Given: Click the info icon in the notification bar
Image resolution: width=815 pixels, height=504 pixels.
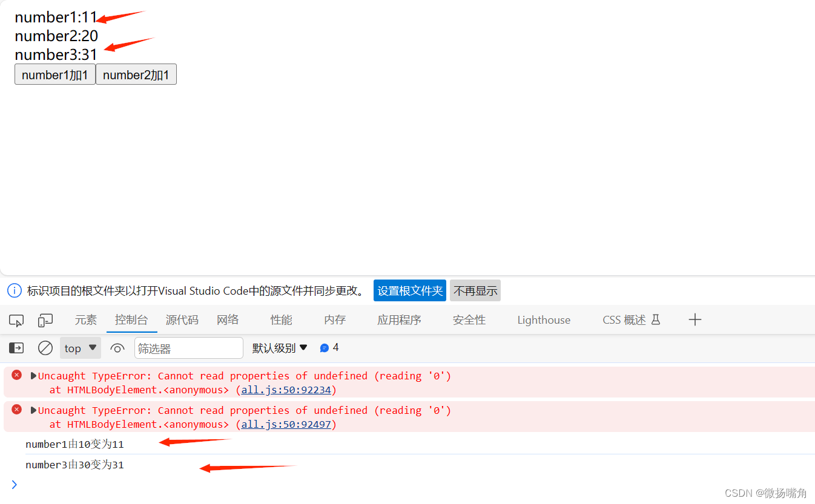Looking at the screenshot, I should coord(15,290).
